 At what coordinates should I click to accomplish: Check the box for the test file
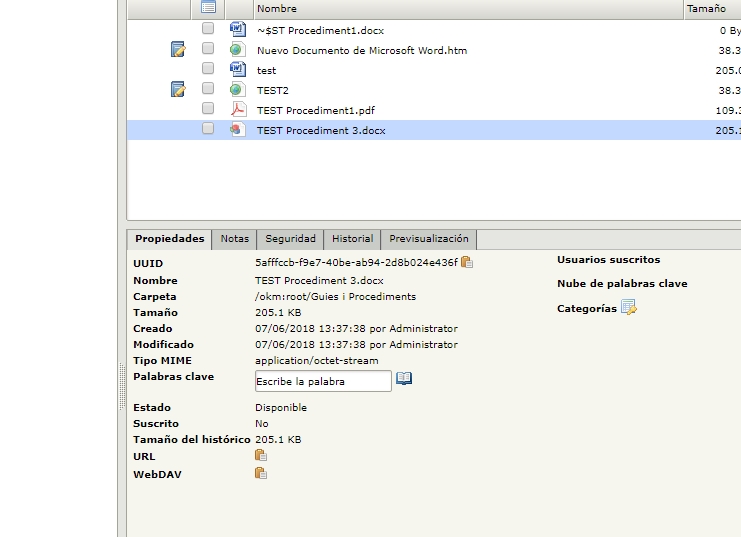point(208,69)
